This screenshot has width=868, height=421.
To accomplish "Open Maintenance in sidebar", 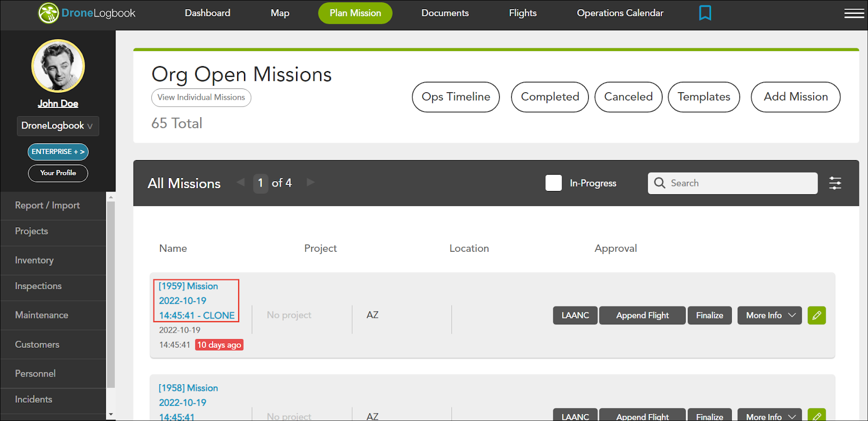I will click(x=53, y=315).
